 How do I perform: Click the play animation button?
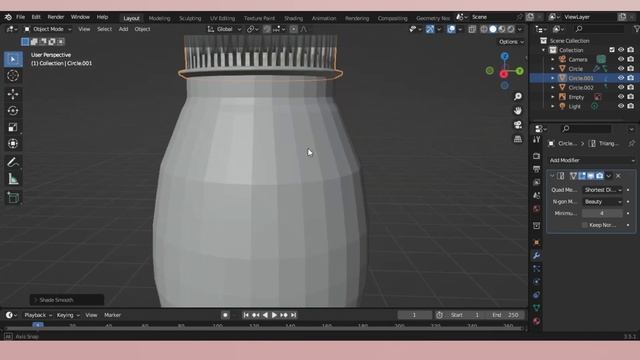tap(274, 315)
